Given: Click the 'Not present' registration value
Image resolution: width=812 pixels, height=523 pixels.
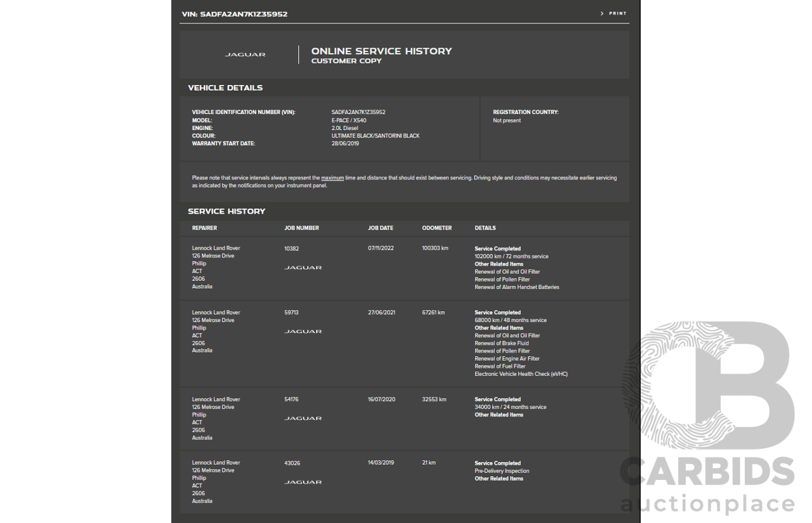Looking at the screenshot, I should 507,120.
